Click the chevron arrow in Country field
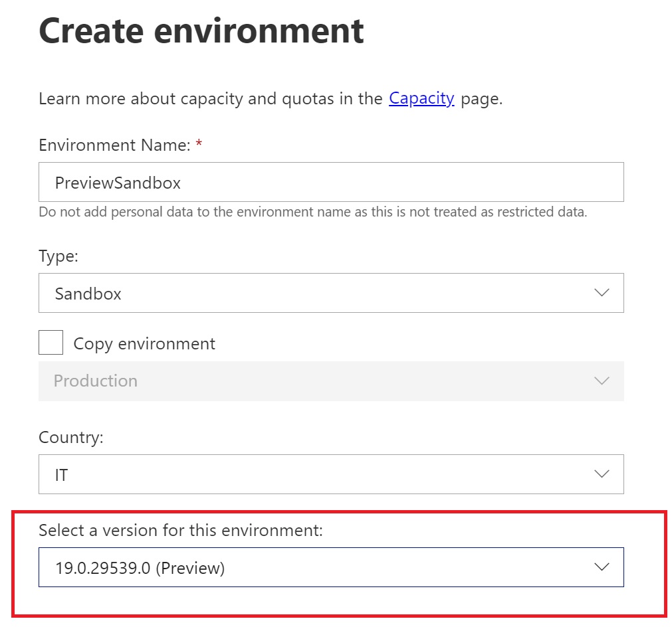Screen dimensions: 672x627 click(x=602, y=475)
